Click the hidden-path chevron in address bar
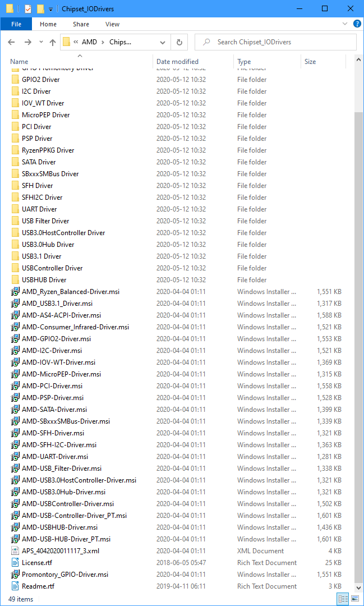364x606 pixels. tap(76, 42)
